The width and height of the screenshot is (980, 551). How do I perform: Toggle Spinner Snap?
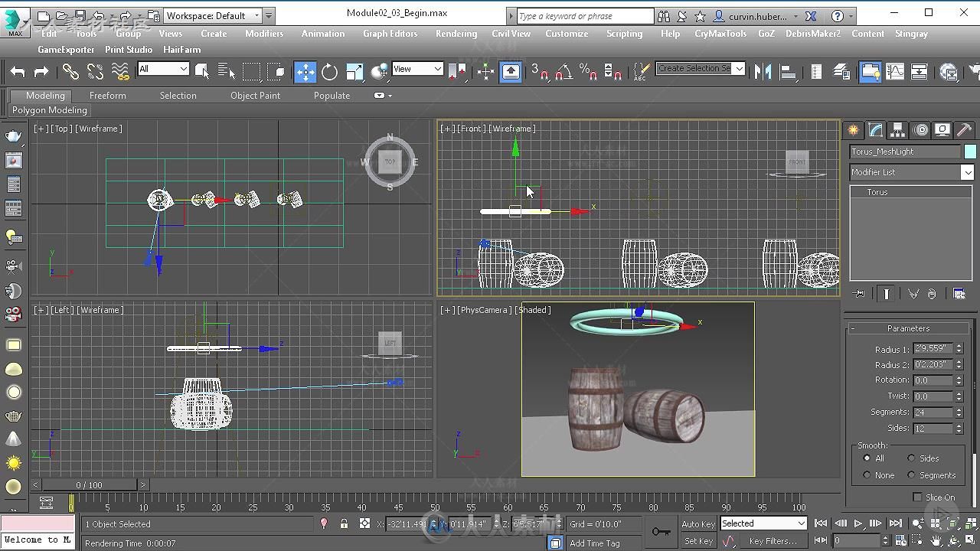tap(612, 72)
